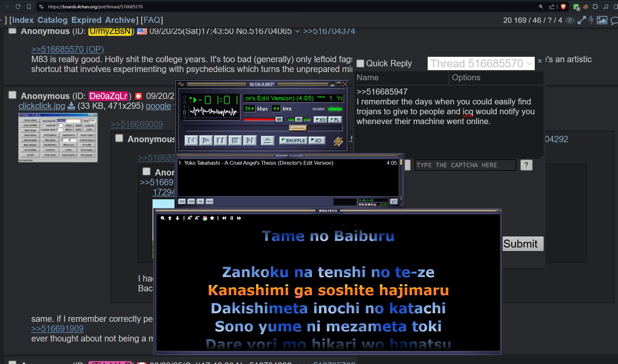Click Winamp's stop playback button

click(235, 141)
